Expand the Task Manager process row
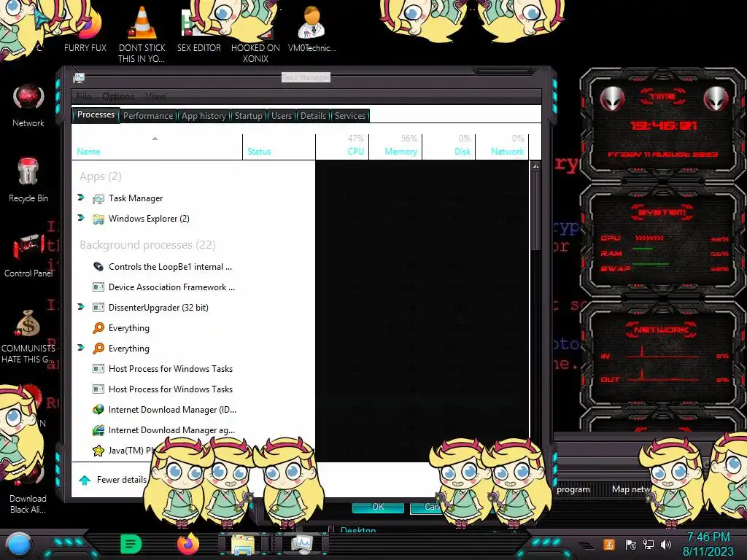747x560 pixels. point(81,197)
